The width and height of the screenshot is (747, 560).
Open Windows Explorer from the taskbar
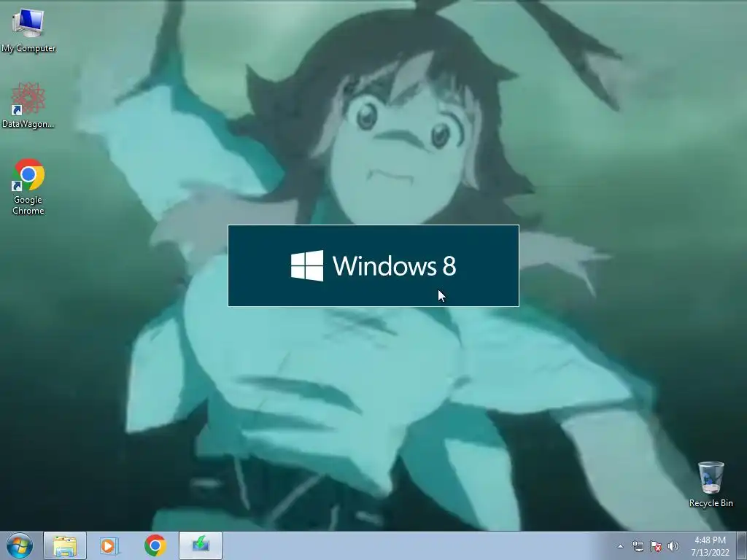(65, 545)
